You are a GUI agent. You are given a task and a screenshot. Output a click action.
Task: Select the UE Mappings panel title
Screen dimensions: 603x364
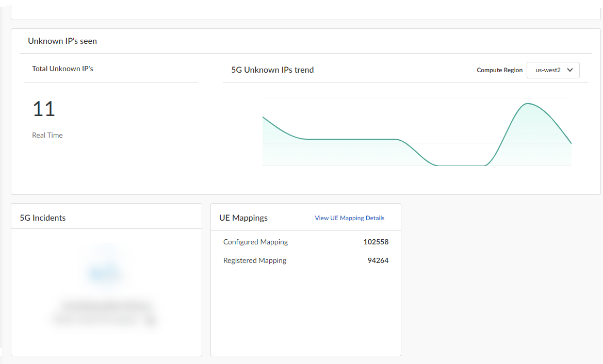[x=243, y=218]
